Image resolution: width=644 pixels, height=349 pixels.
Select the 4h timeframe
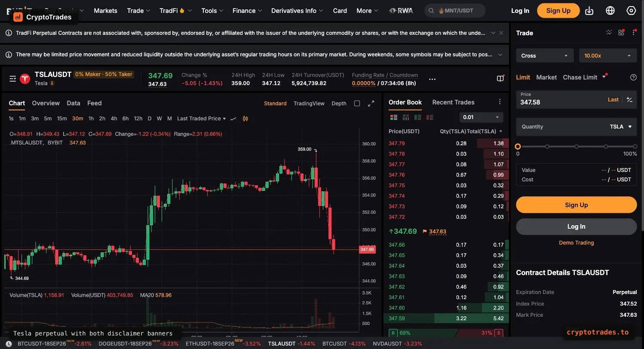pos(114,119)
